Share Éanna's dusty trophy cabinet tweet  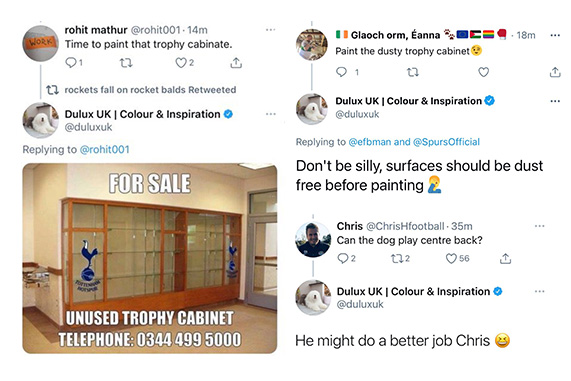point(555,72)
